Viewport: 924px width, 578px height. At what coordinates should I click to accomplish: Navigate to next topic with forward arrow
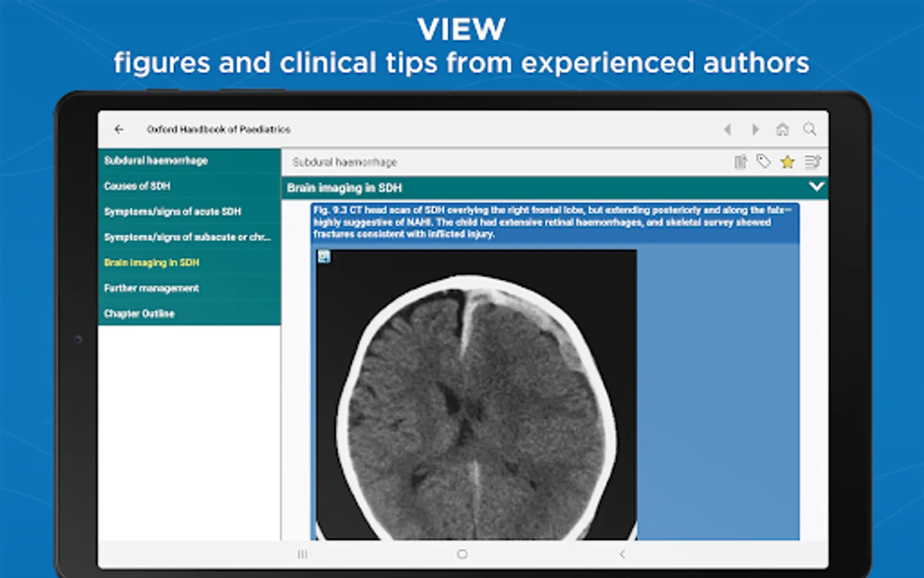click(x=755, y=129)
